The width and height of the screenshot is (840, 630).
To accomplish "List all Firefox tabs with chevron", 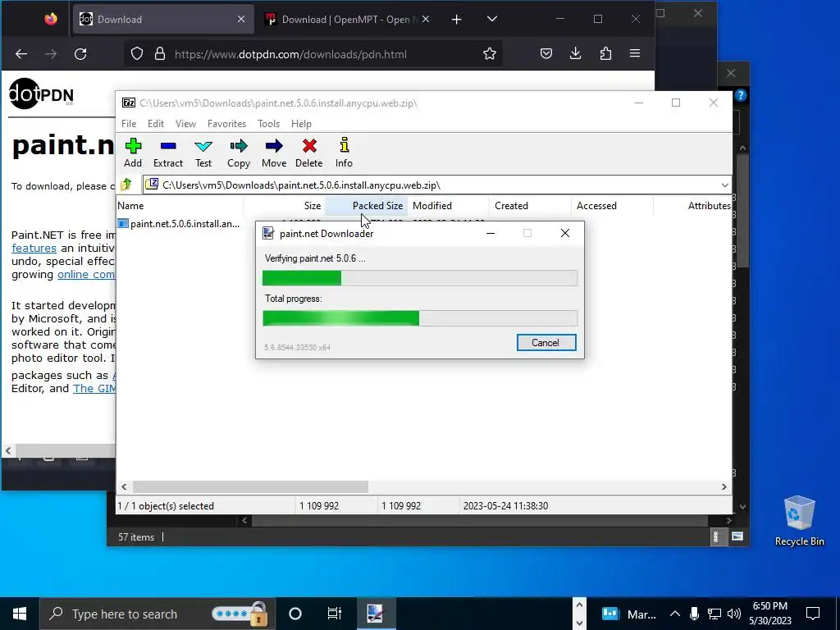I will click(492, 20).
